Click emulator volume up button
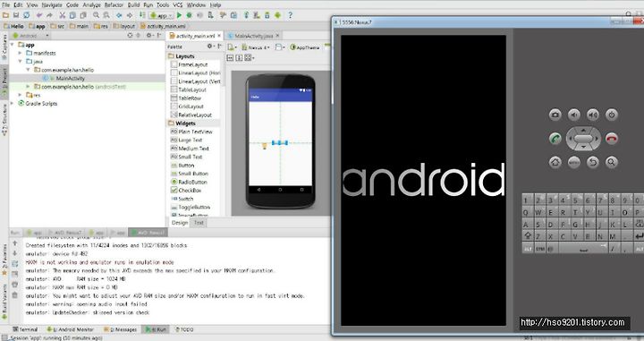 coord(593,115)
